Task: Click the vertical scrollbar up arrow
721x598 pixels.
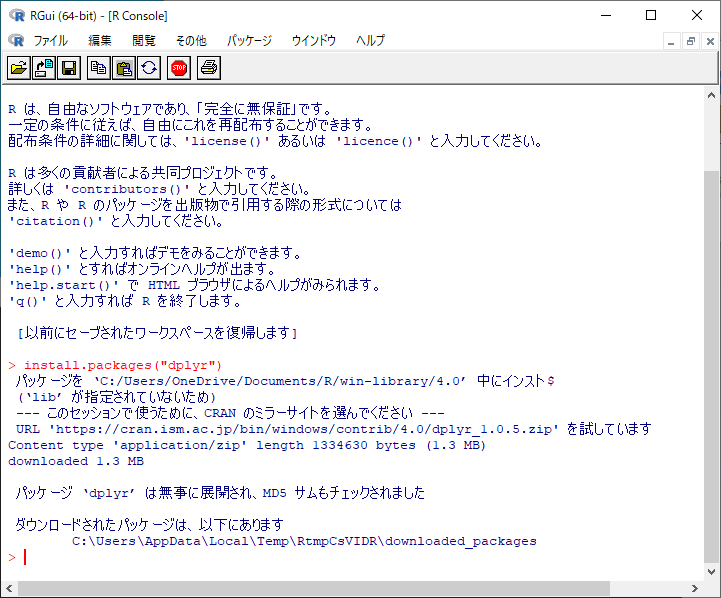Action: (711, 95)
